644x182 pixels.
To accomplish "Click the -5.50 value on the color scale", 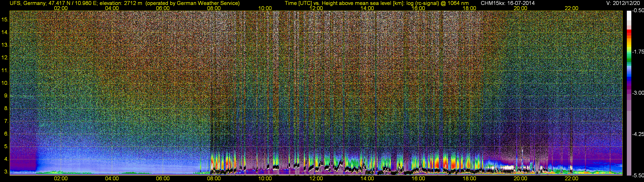I will [x=638, y=175].
